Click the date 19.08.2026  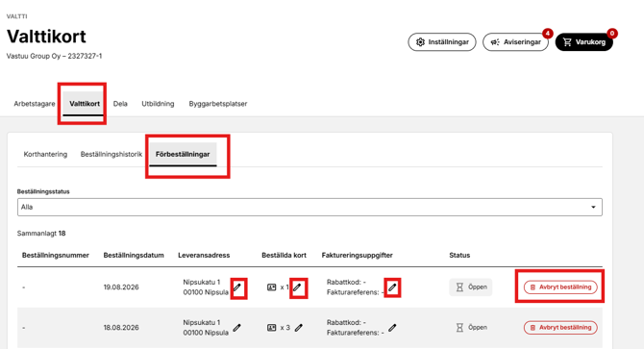pyautogui.click(x=121, y=287)
